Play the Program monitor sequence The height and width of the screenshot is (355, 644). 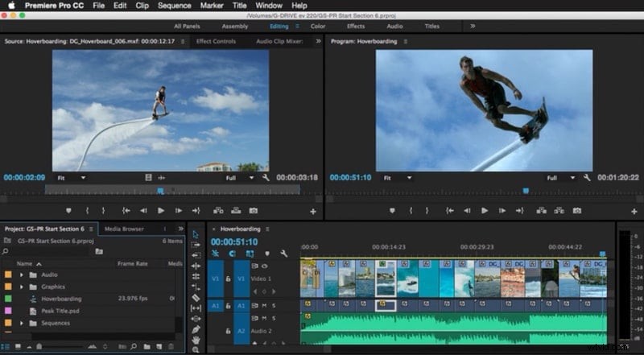tap(485, 210)
